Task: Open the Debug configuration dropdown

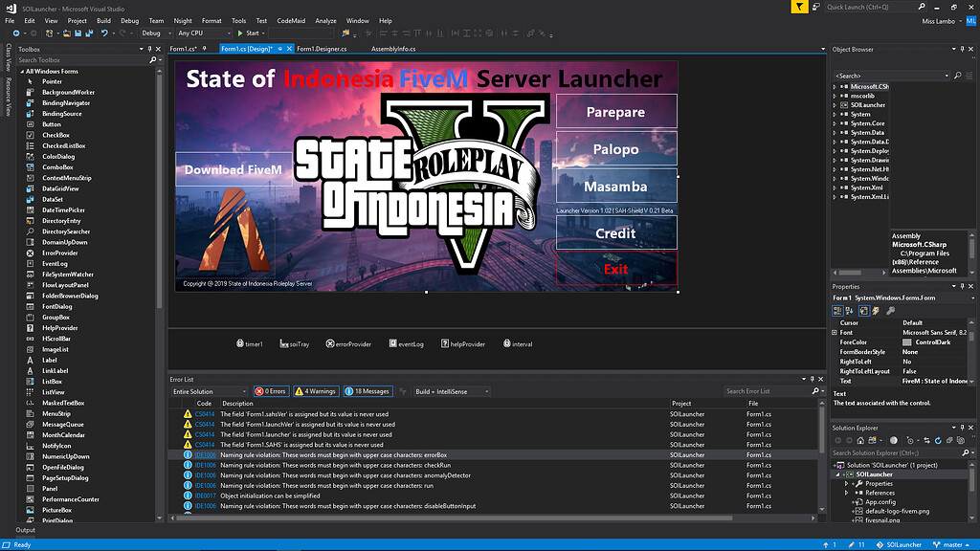Action: 156,33
